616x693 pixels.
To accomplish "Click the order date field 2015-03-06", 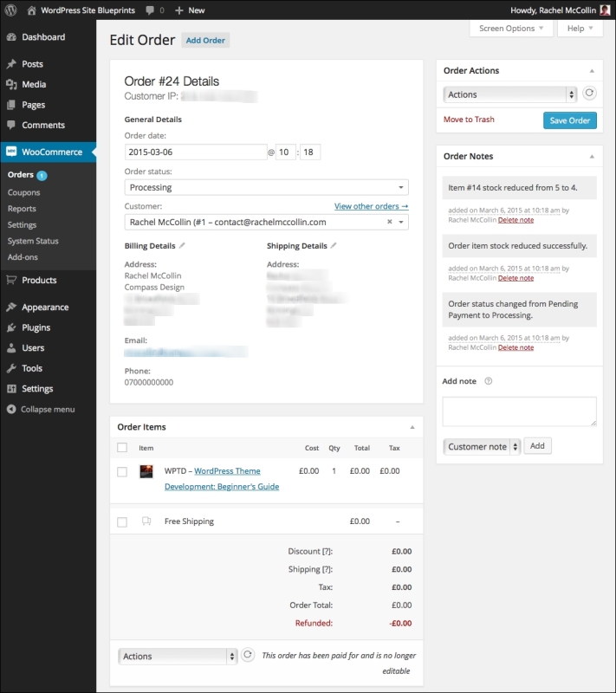I will 196,152.
